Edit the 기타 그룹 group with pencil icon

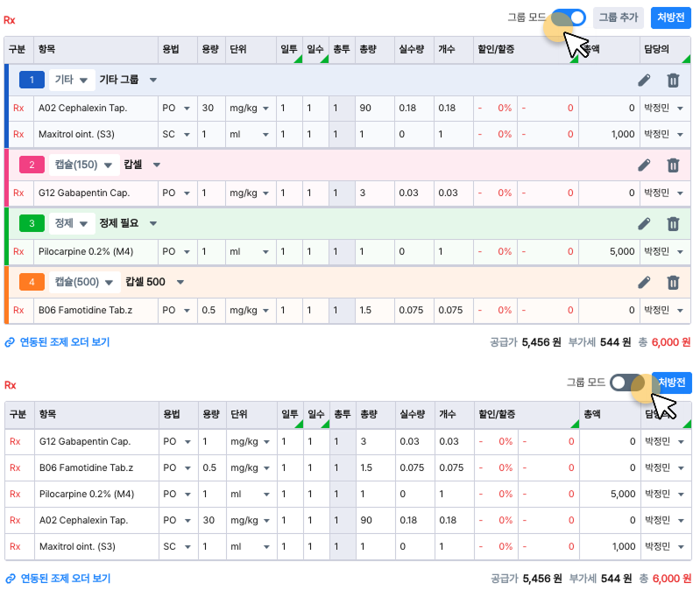[x=644, y=81]
